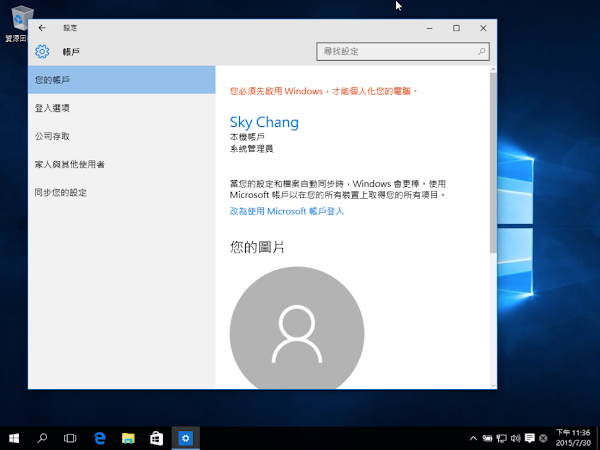Click the network tray icon

click(501, 438)
